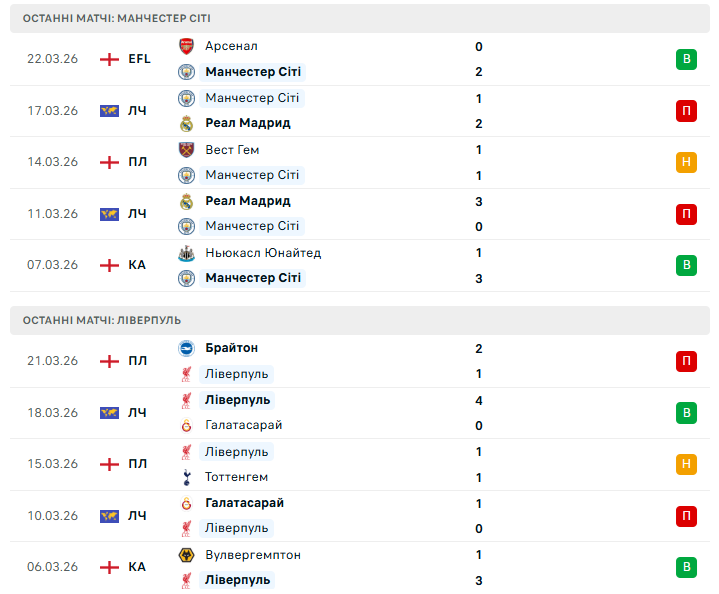
Task: Open the Тоттенгем team link
Action: [x=236, y=477]
